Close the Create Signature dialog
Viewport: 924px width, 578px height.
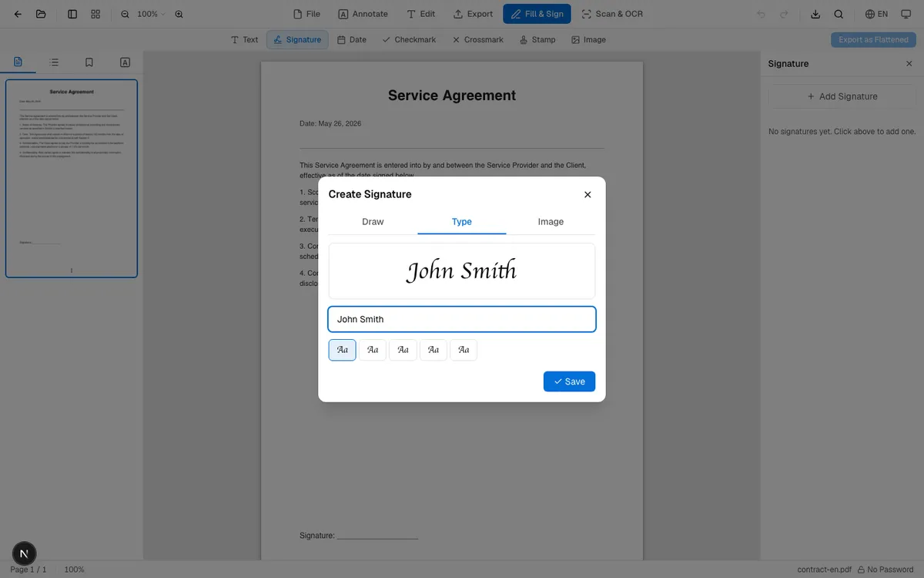(x=588, y=194)
